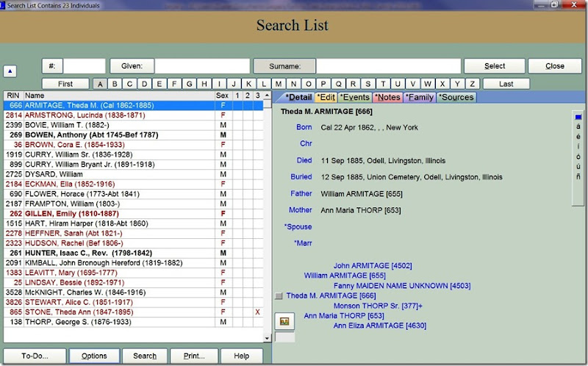Open Fanny MAIDEN NAME UNKNOWN [4503] link

402,286
